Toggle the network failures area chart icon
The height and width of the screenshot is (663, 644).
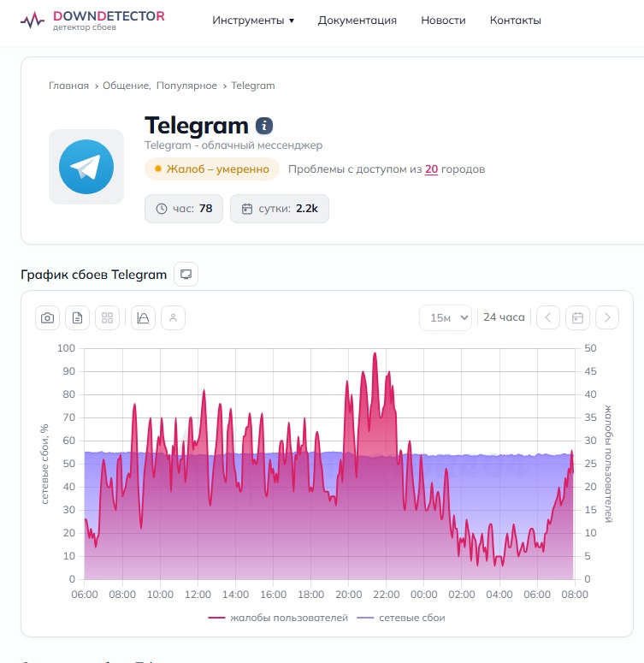[143, 318]
